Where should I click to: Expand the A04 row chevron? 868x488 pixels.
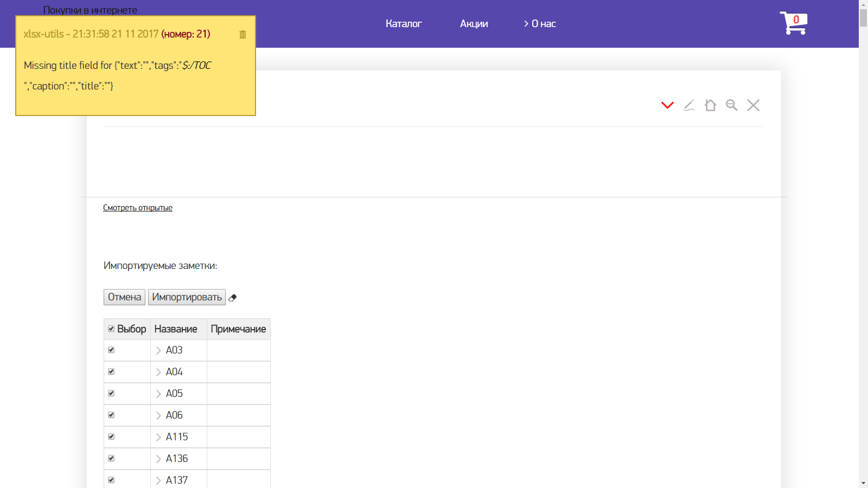coord(158,372)
